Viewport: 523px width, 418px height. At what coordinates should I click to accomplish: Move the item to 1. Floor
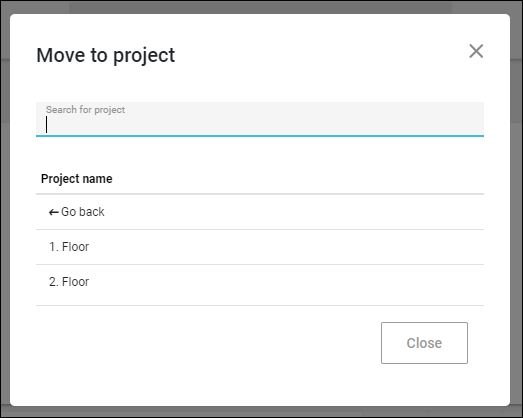click(260, 247)
